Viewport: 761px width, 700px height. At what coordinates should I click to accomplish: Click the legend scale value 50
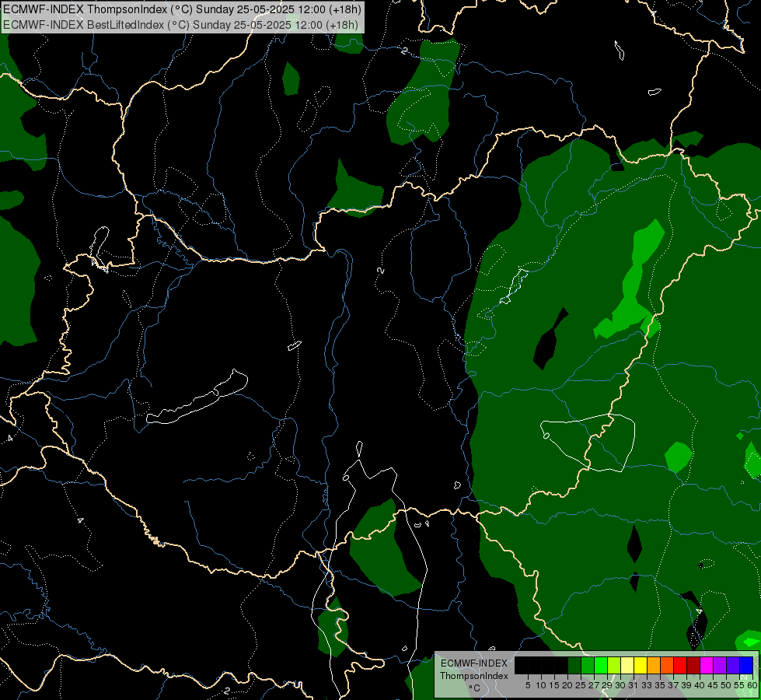[727, 685]
